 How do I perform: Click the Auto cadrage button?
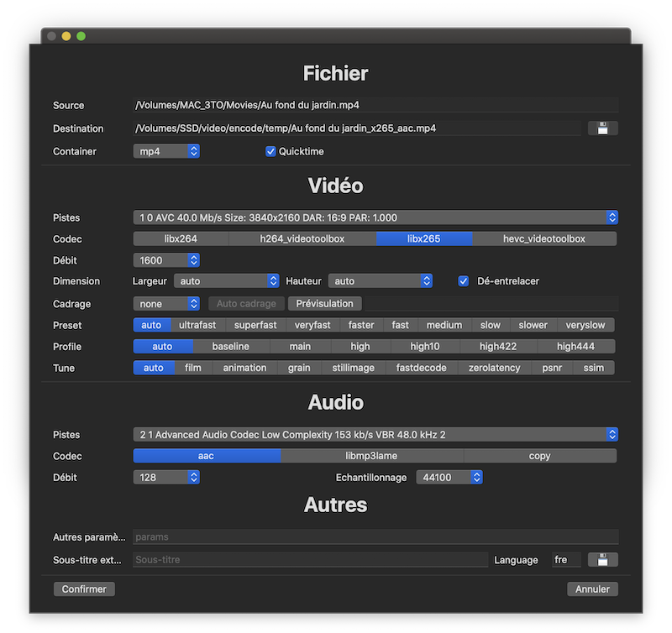(x=246, y=304)
